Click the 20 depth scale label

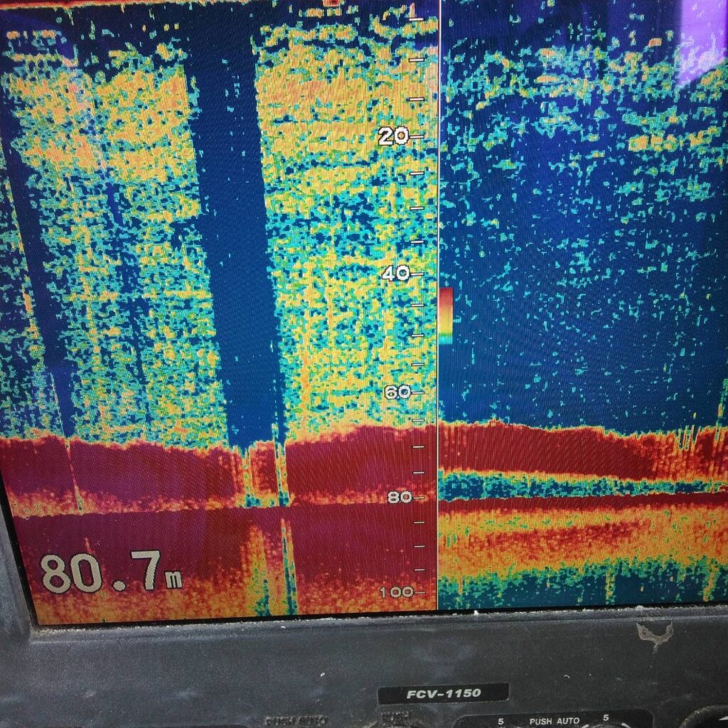click(x=392, y=136)
